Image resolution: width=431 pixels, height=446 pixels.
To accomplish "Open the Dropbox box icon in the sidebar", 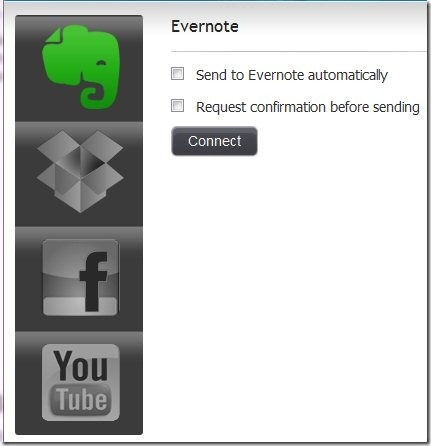I will click(x=80, y=171).
